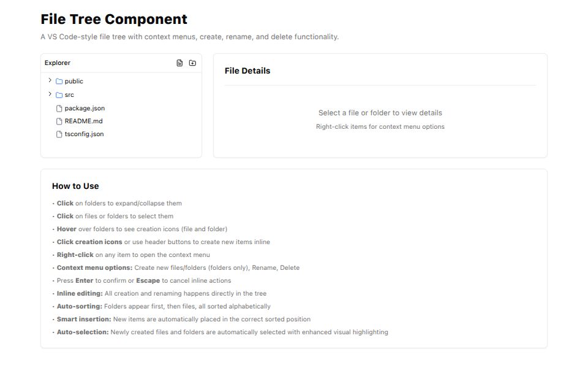588x368 pixels.
Task: Expand the src folder chevron
Action: [x=50, y=94]
